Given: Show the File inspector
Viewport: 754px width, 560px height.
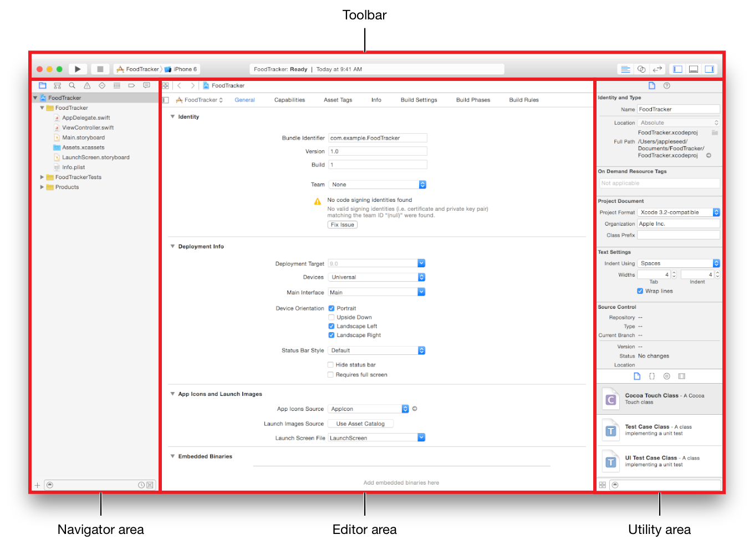Looking at the screenshot, I should 652,85.
